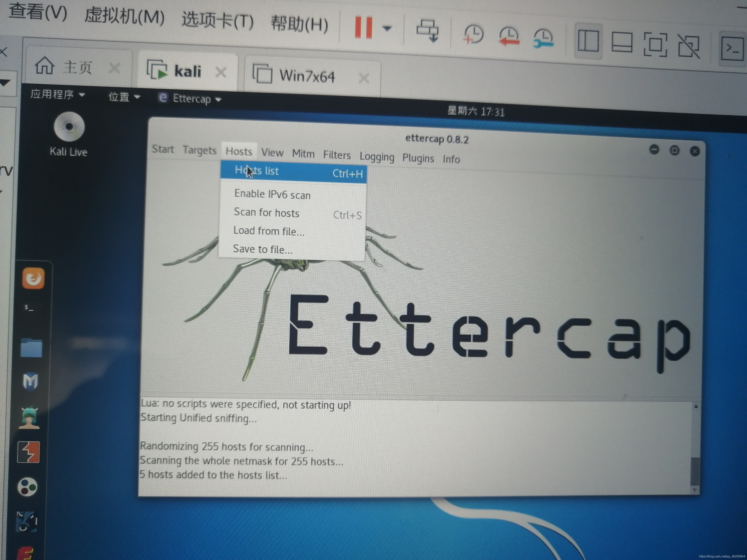Expand the Ettercap app menu in top bar

[x=190, y=99]
